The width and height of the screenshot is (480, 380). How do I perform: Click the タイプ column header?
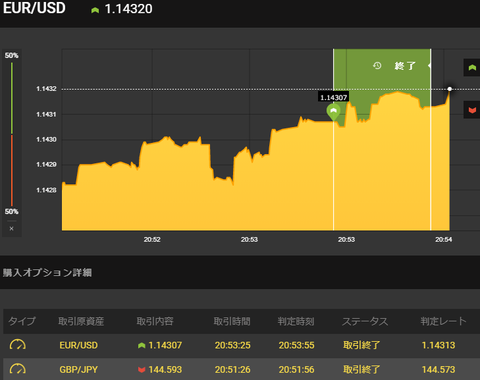pos(22,321)
